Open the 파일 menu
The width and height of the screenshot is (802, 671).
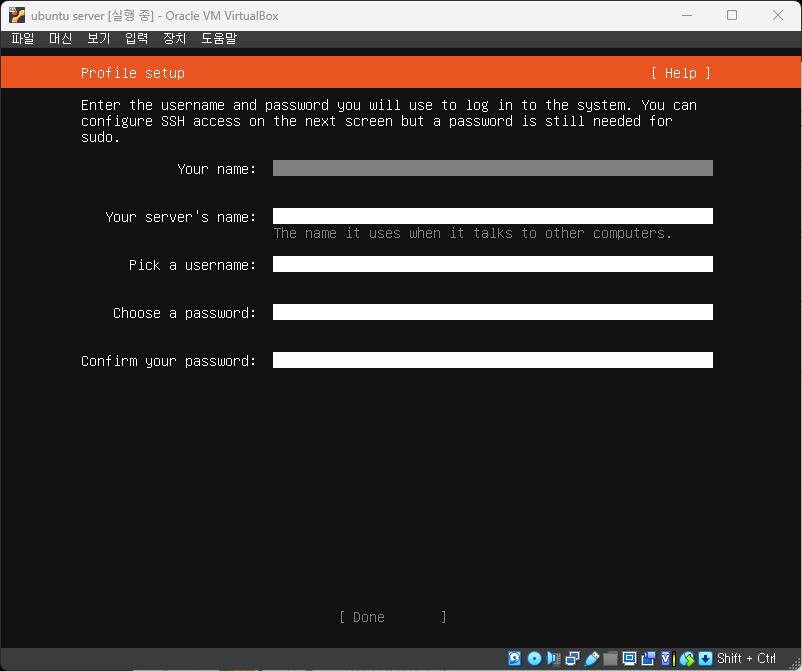[x=23, y=38]
